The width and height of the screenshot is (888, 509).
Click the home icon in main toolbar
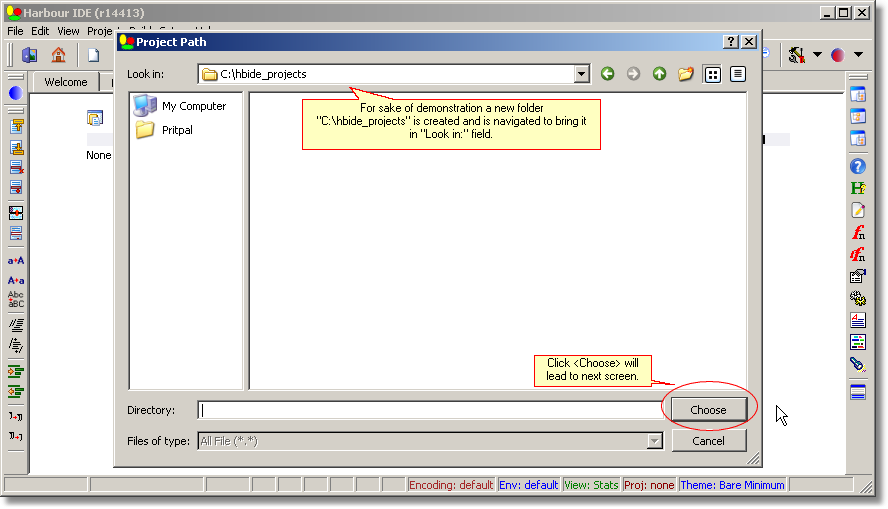(x=58, y=55)
